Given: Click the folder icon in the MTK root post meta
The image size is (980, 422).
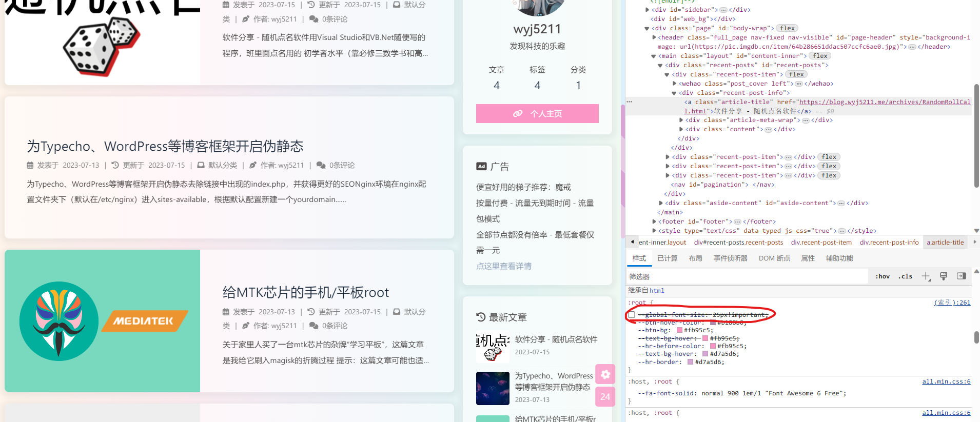Looking at the screenshot, I should tap(397, 312).
